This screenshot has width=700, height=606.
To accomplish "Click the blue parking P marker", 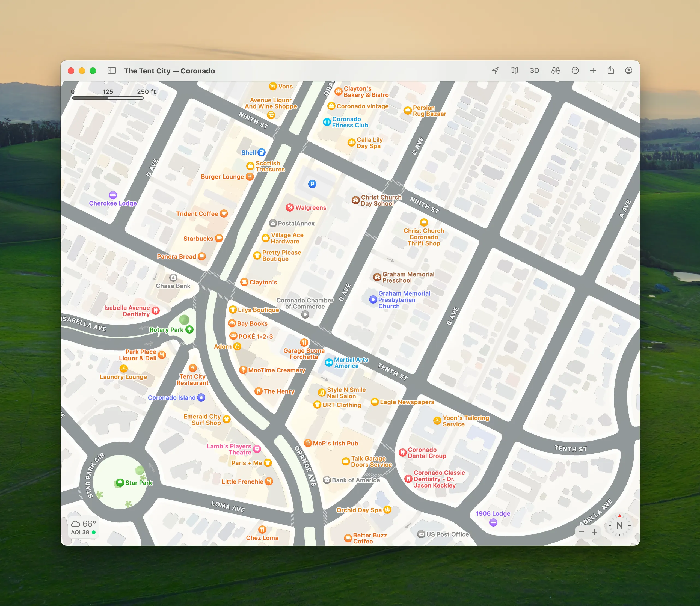I will pos(312,184).
